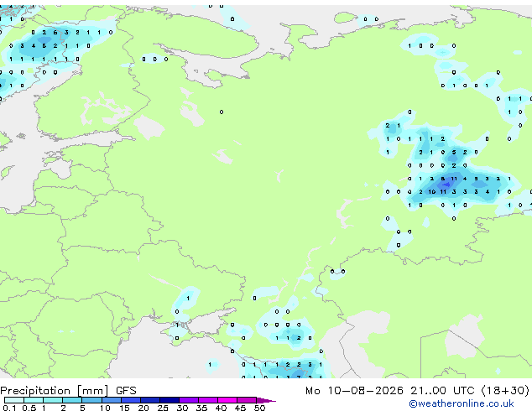Click the '40' legend scale label
This screenshot has height=411, width=532.
(x=221, y=408)
